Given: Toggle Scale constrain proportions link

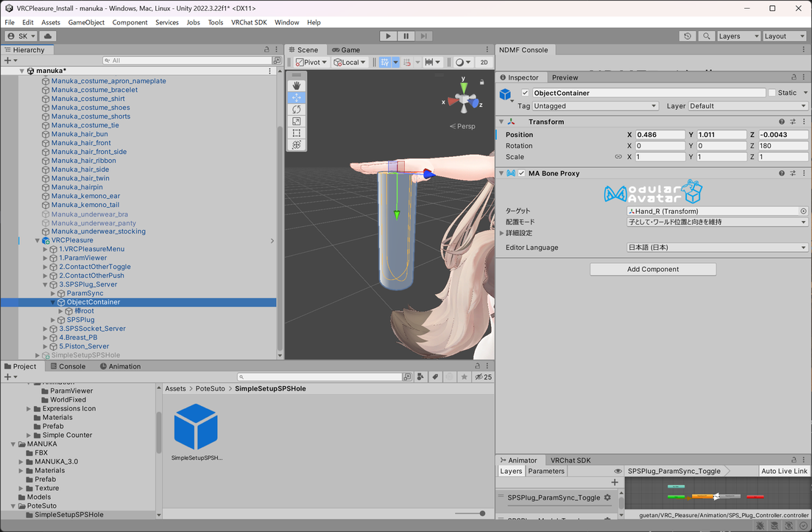Looking at the screenshot, I should pyautogui.click(x=618, y=157).
